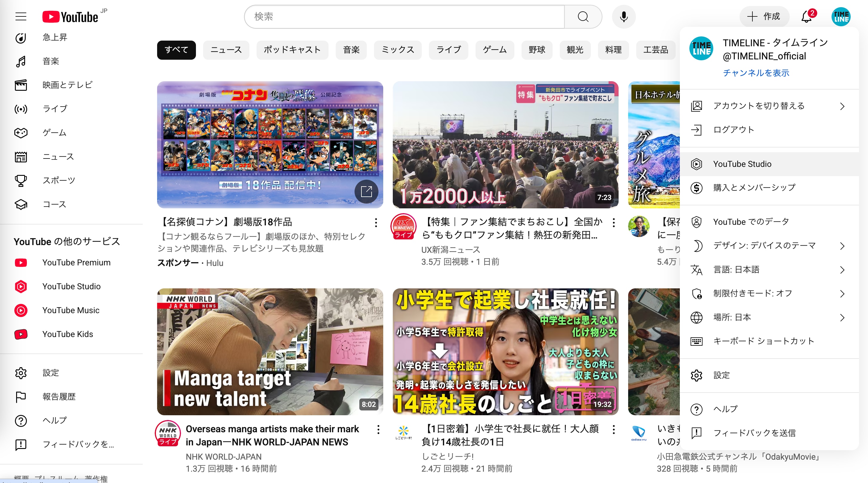Open YouTube Premium in the sidebar
The width and height of the screenshot is (868, 483).
pyautogui.click(x=71, y=263)
